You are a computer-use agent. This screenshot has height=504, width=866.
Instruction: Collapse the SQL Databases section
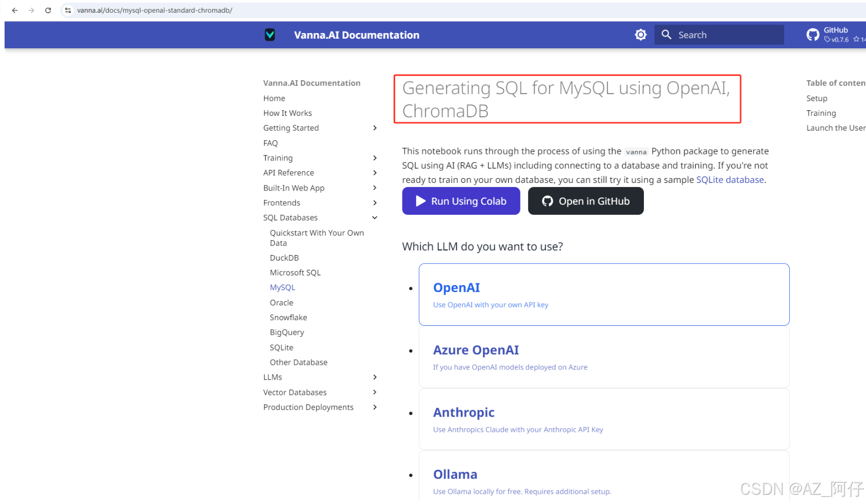[x=375, y=217]
